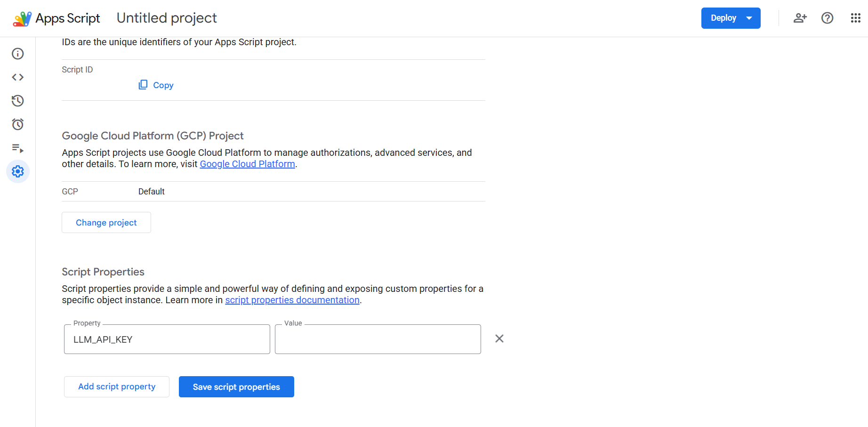Remove the LLM_API_KEY property row

[499, 338]
